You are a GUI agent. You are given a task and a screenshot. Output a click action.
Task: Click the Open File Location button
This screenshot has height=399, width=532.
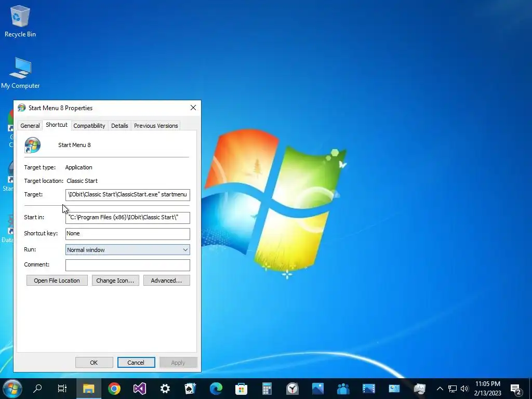coord(57,281)
